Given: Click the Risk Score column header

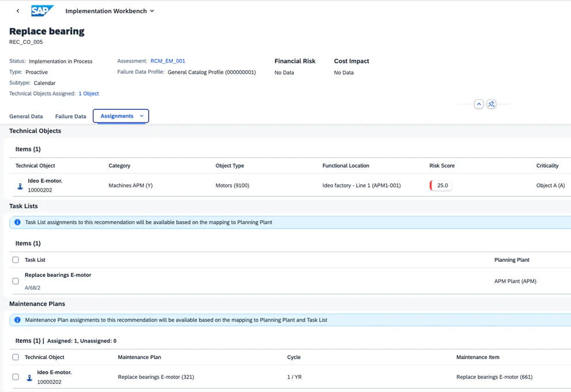Looking at the screenshot, I should 442,165.
